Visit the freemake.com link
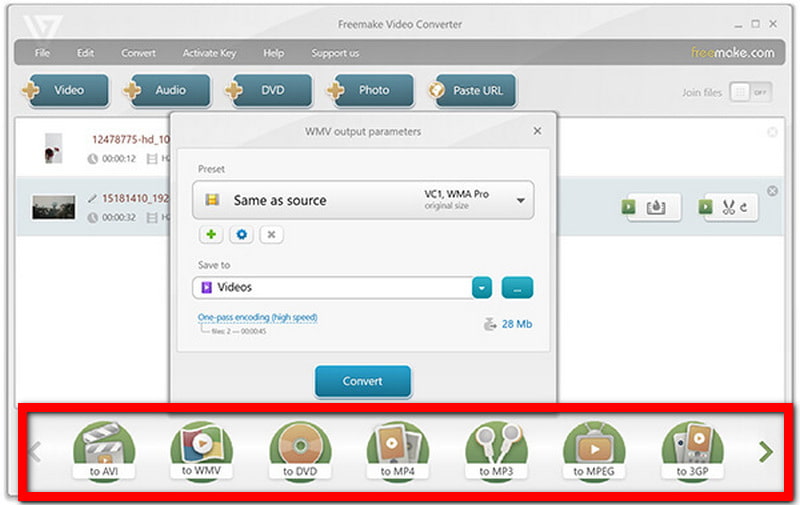800x505 pixels. pos(733,53)
